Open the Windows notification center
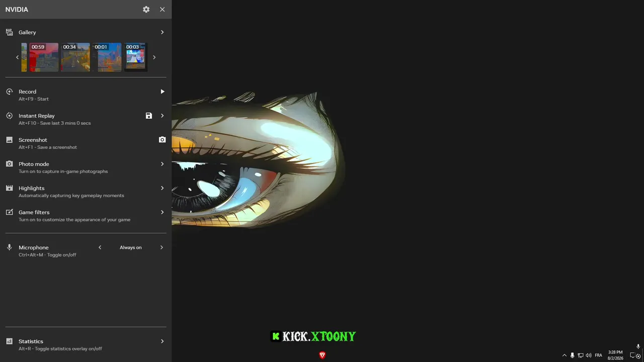Screen dimensions: 644x362 click(632, 355)
